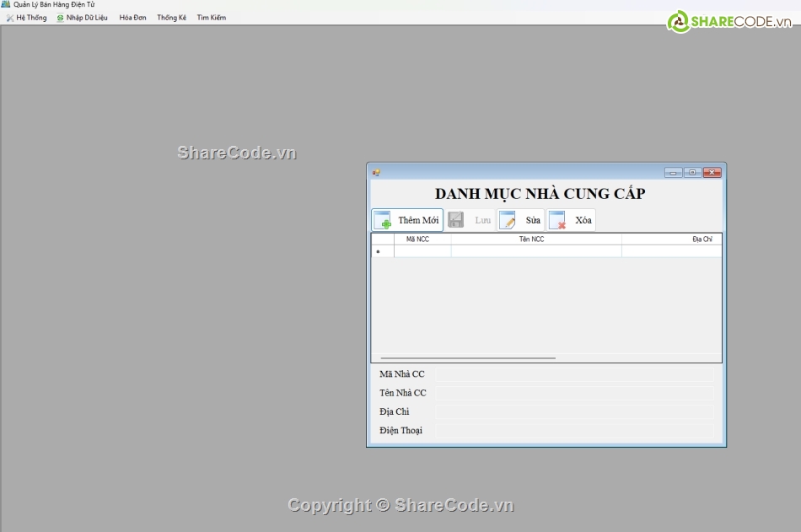Click the app icon in main title bar
Screen dimensions: 801x532
[6, 4]
